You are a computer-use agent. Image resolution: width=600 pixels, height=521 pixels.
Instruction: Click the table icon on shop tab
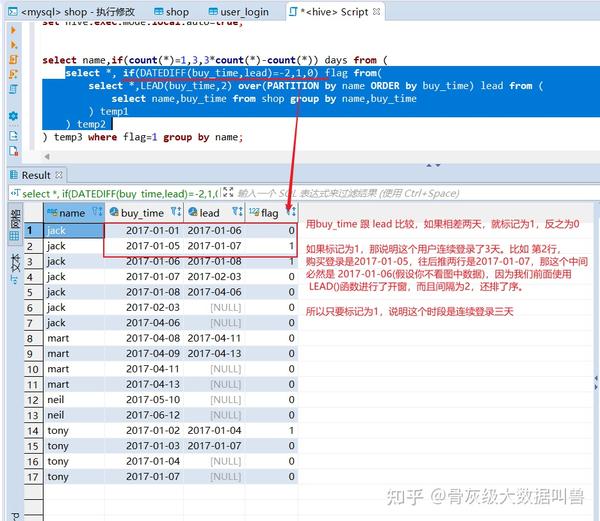coord(158,12)
